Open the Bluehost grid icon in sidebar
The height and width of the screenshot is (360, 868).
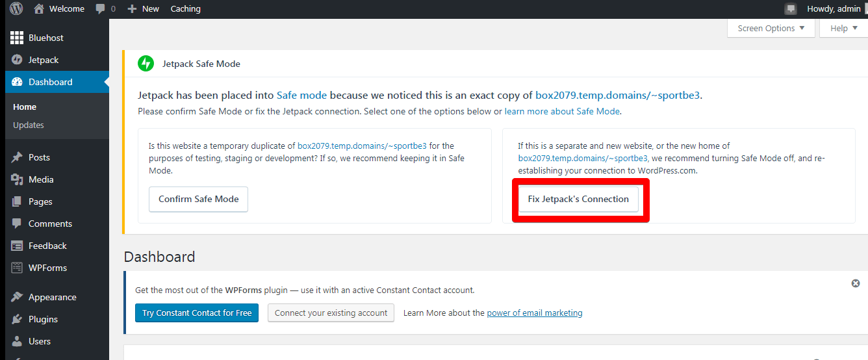17,38
